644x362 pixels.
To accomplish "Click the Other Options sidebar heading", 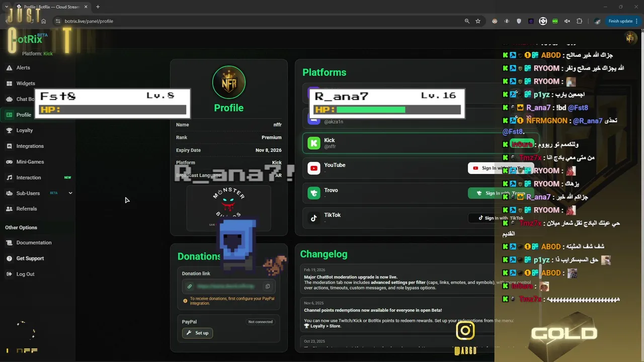I will 21,228.
